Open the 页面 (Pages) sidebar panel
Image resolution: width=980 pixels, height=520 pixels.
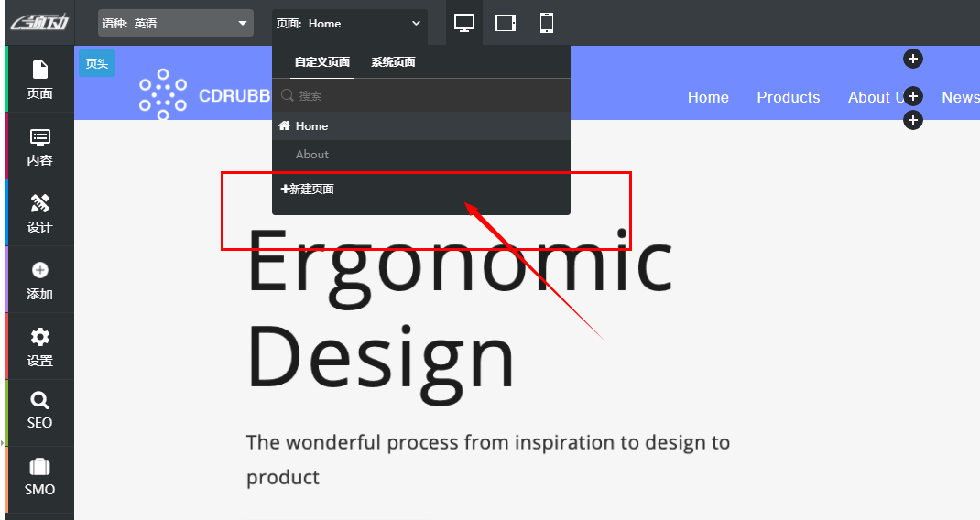39,80
